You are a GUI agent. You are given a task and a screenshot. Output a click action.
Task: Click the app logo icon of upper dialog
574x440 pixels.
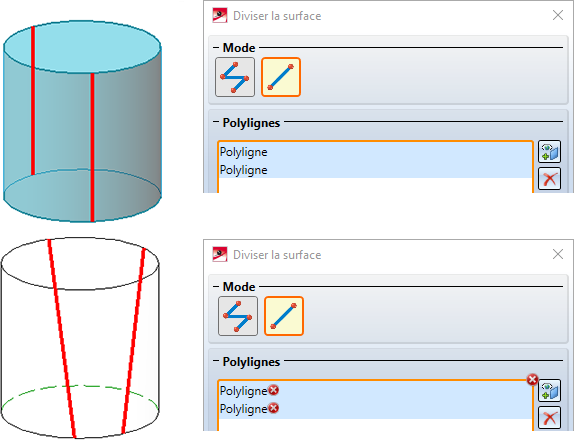click(220, 15)
